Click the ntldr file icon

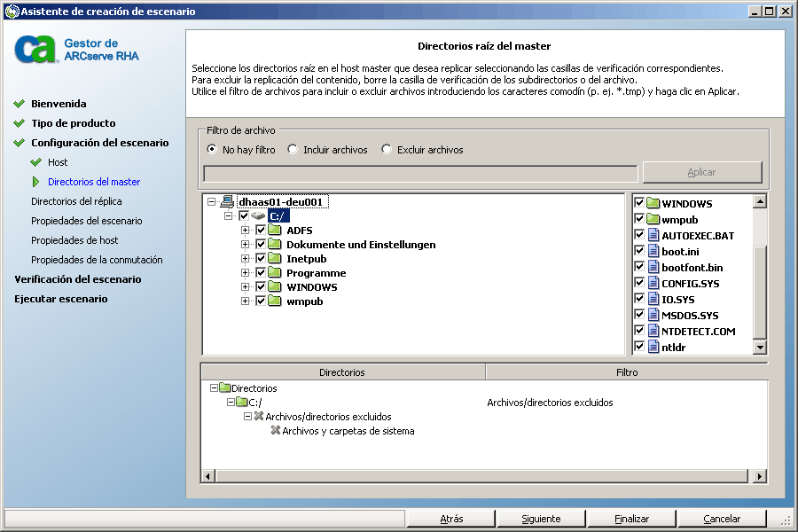pos(653,348)
